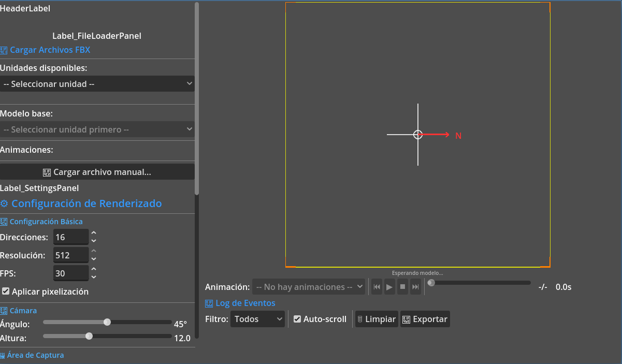Click the 'Cargar Archivos FBX' heading
This screenshot has height=364, width=622.
pos(50,50)
